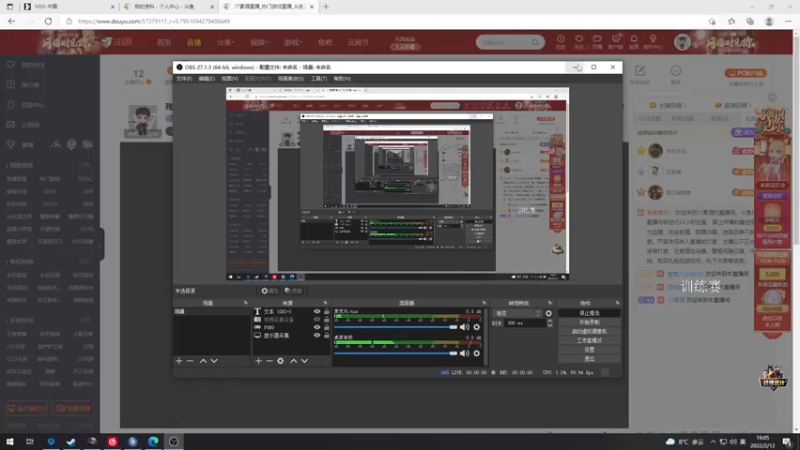Open Edge settings and more menu
This screenshot has height=450, width=800.
788,21
